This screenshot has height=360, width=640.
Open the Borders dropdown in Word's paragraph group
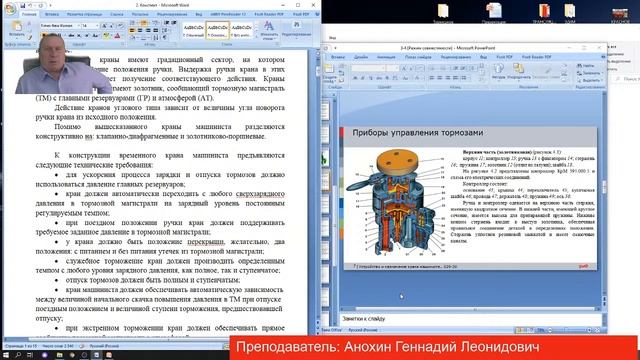coord(144,38)
